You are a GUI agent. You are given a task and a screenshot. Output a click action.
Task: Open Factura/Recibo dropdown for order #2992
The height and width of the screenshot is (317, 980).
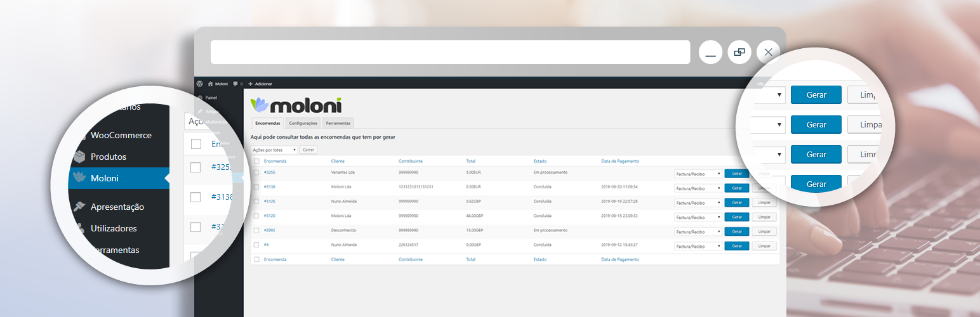698,231
